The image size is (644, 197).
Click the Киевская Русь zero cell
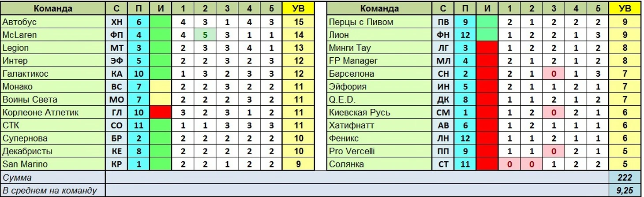pyautogui.click(x=554, y=112)
